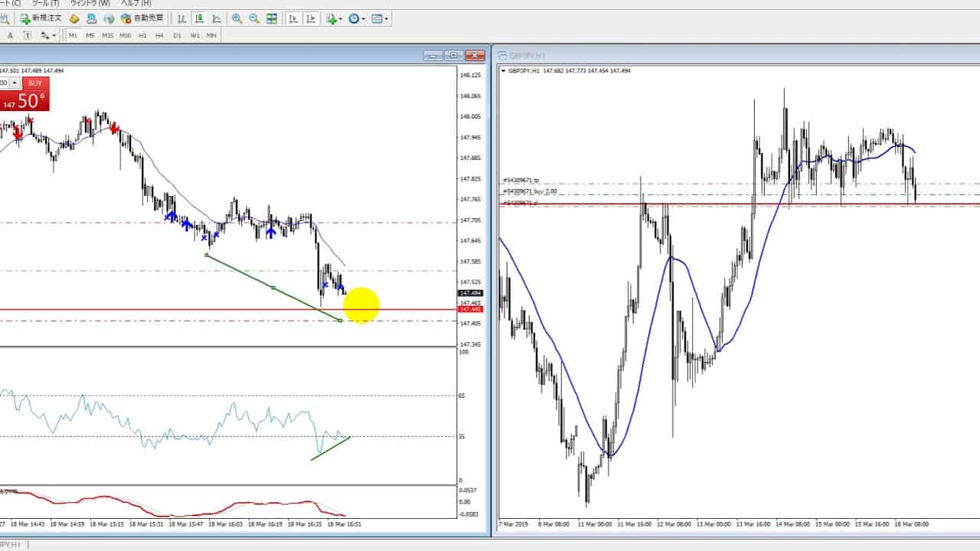Open the New Order (新規注文) dialog
Image resolution: width=980 pixels, height=551 pixels.
click(41, 18)
